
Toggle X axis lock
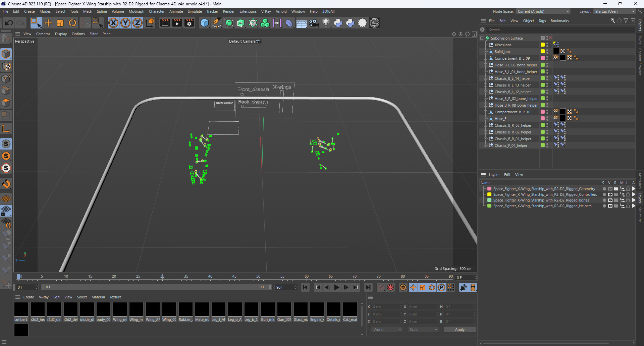113,23
